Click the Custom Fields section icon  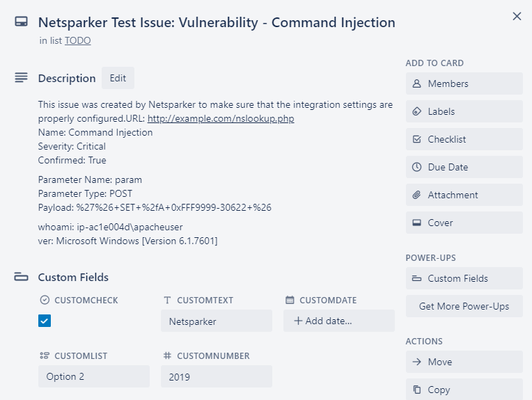coord(21,277)
